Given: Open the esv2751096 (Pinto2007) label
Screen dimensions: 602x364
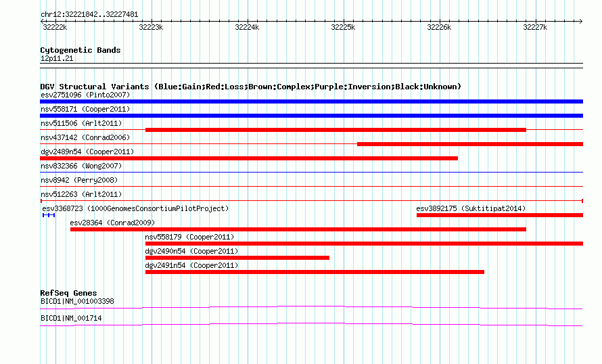Looking at the screenshot, I should click(85, 95).
